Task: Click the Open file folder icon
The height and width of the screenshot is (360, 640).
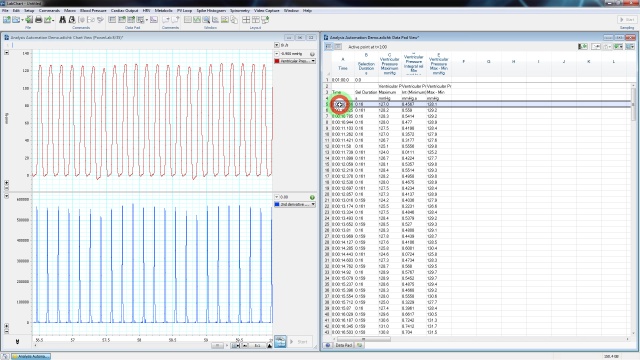Action: click(16, 20)
